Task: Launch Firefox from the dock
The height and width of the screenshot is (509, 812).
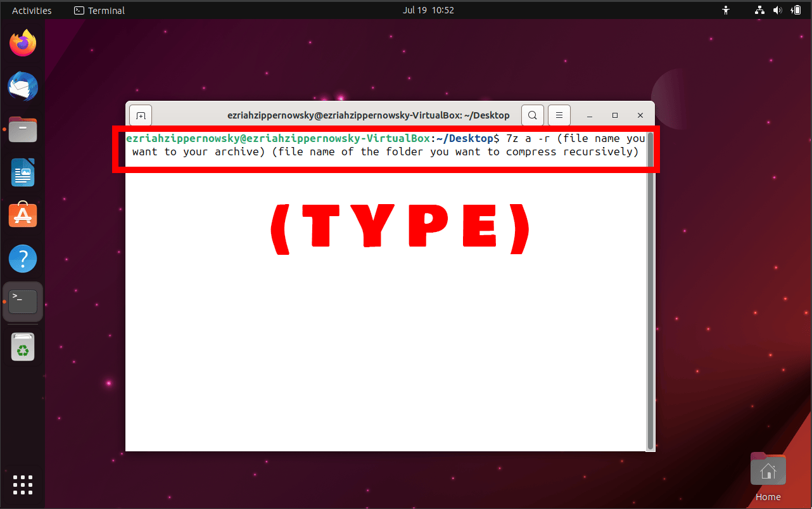Action: pyautogui.click(x=23, y=43)
